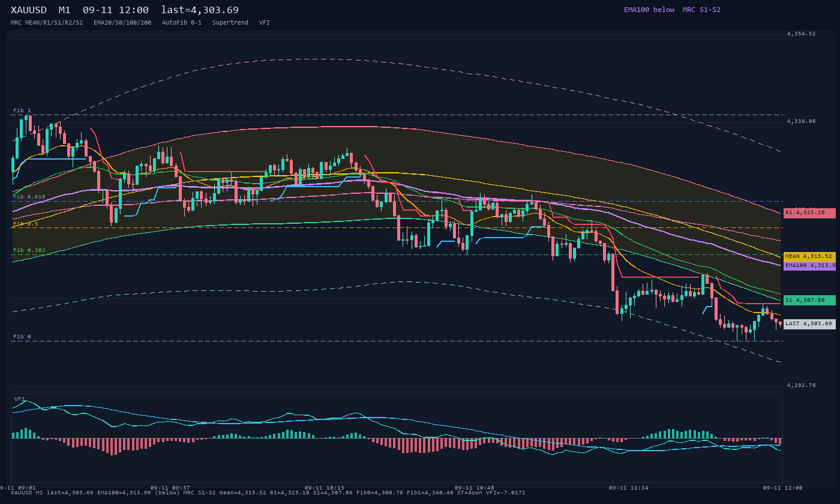Click the XAUUSD M1 chart title
840x504 pixels.
tap(125, 10)
